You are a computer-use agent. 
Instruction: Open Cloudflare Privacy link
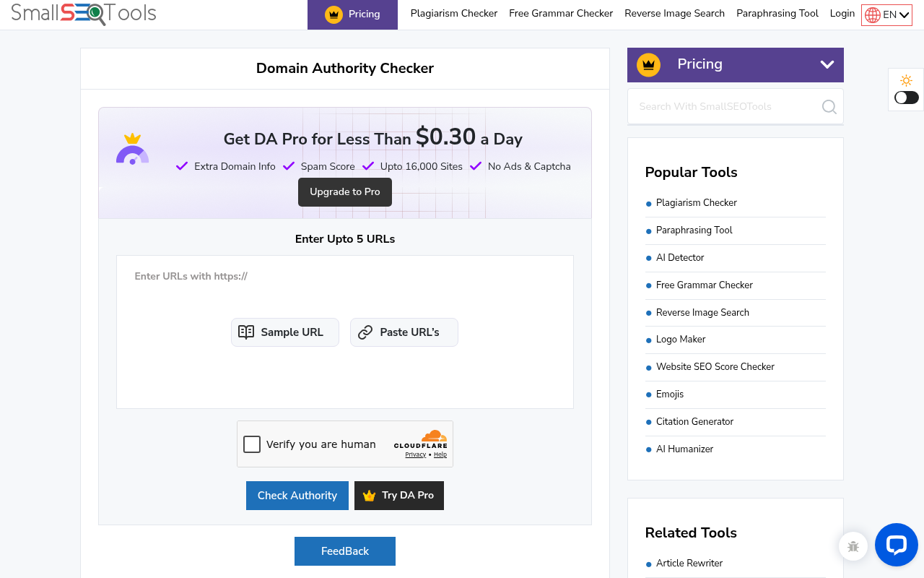(416, 455)
